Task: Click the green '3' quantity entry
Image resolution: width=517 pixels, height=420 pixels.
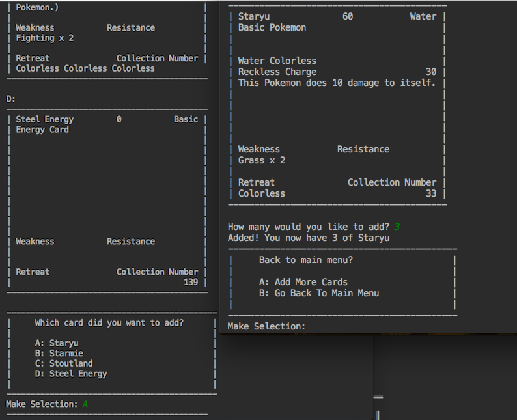Action: (x=397, y=227)
